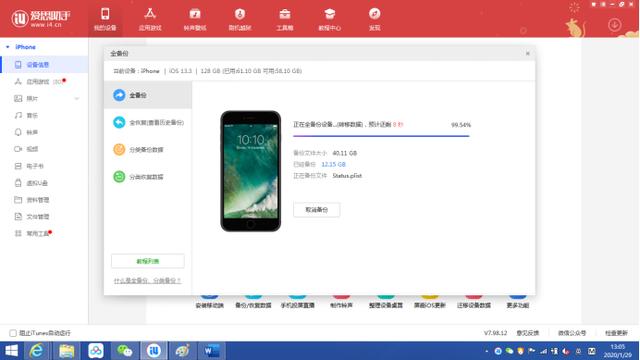Open the 铃声壁纸 ringtones and wallpapers tab
The width and height of the screenshot is (640, 360).
click(x=195, y=19)
